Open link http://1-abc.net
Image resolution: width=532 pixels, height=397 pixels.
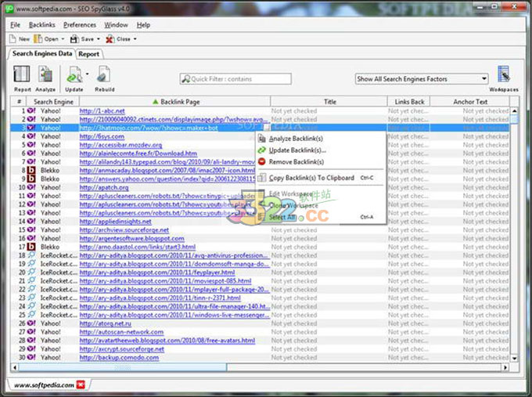tap(102, 111)
